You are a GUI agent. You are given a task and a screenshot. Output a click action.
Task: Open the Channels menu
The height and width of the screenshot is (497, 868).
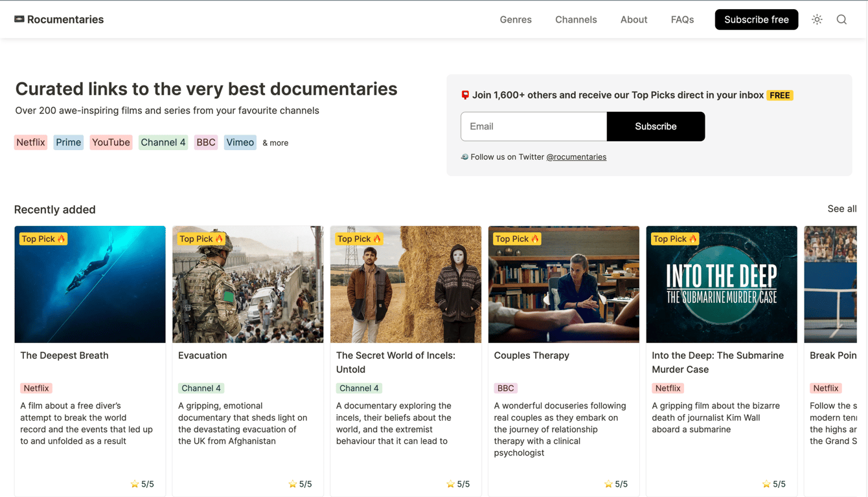coord(576,19)
